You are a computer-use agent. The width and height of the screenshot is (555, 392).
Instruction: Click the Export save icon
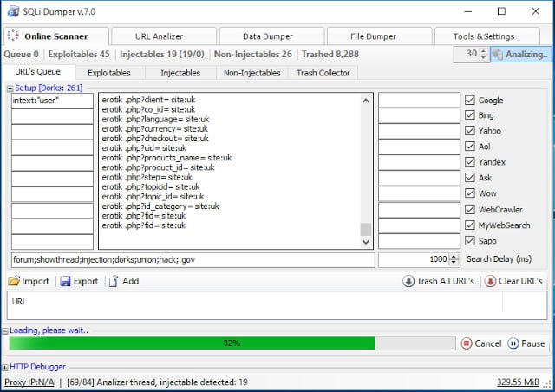tap(66, 281)
